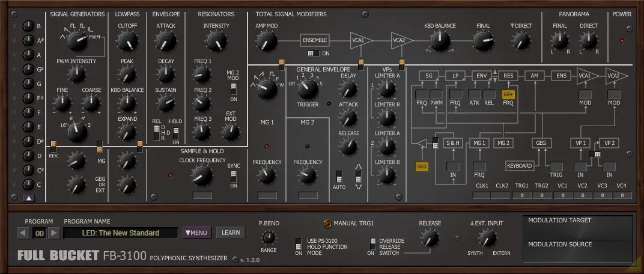644x274 pixels.
Task: Click the lowpass CUTOFF knob
Action: point(127,41)
